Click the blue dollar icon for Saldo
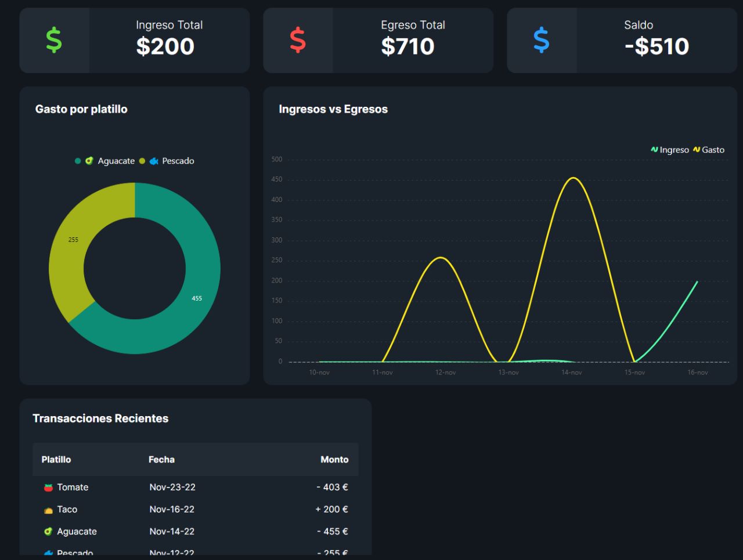Screen dimensions: 743x560 click(x=542, y=40)
